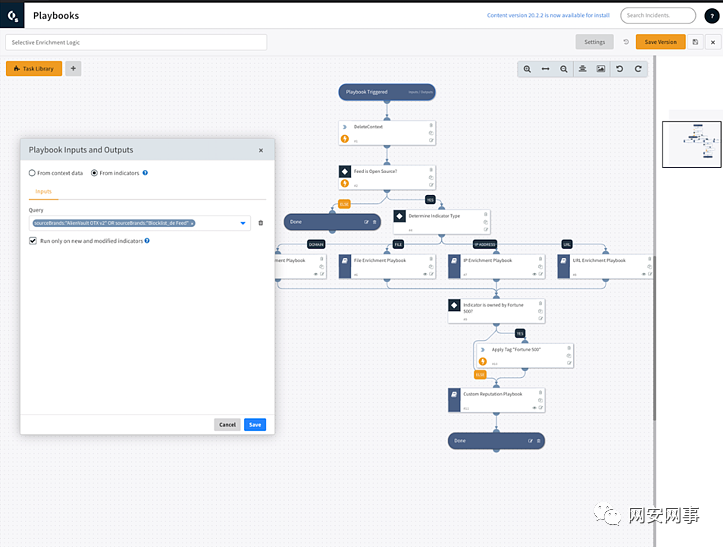Screen dimensions: 723x547
Task: Redo canvas change in toolbar
Action: 638,69
